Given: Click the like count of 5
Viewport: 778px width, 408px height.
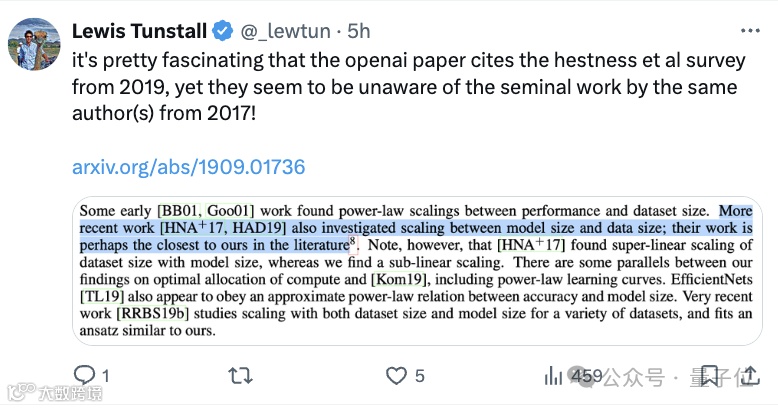Looking at the screenshot, I should 420,376.
